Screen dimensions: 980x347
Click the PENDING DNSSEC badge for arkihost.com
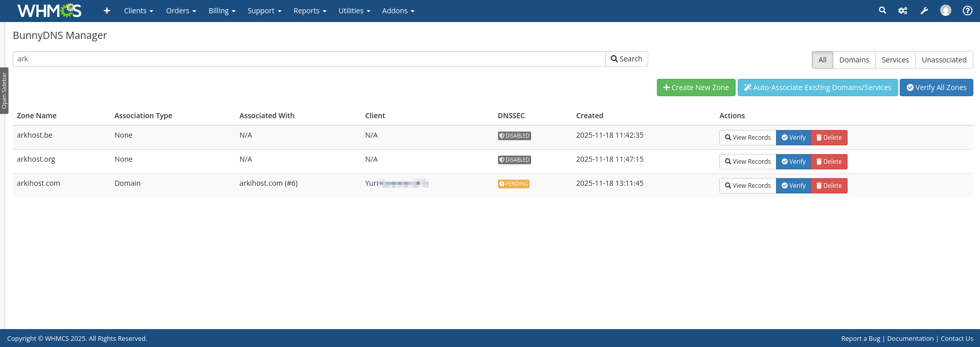pos(513,184)
